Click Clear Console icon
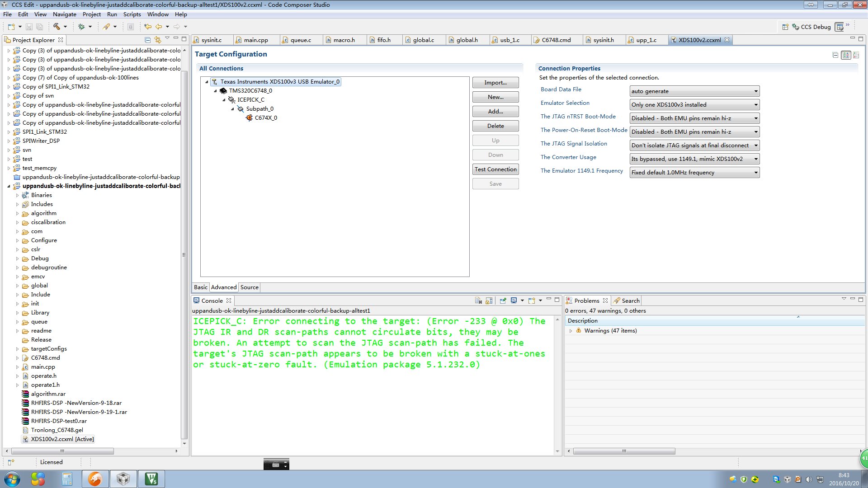Image resolution: width=868 pixels, height=488 pixels. pyautogui.click(x=478, y=300)
